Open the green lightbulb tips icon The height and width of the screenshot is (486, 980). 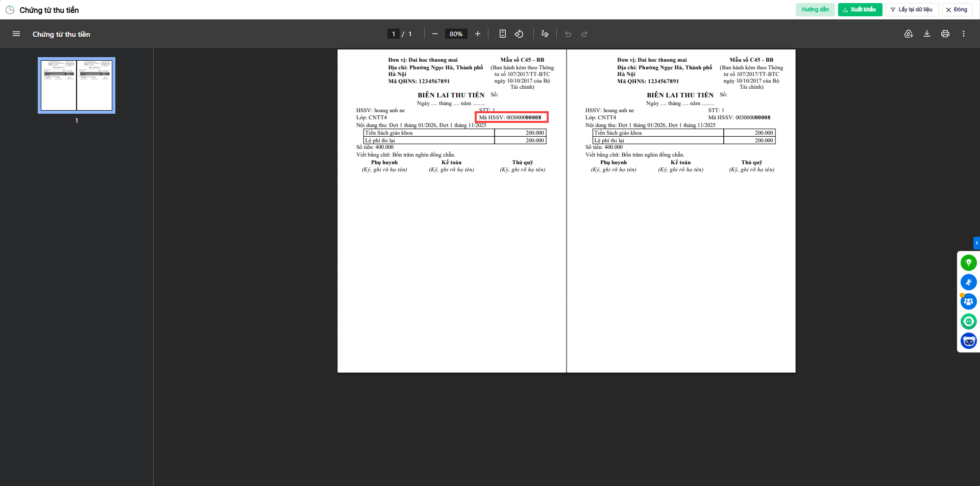pyautogui.click(x=968, y=263)
